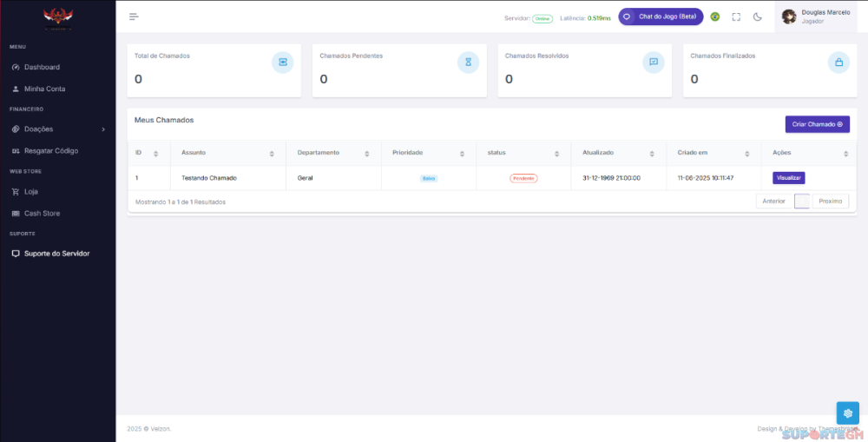Go to Minha Conta in the sidebar
Viewport: 868px width, 442px height.
point(44,89)
